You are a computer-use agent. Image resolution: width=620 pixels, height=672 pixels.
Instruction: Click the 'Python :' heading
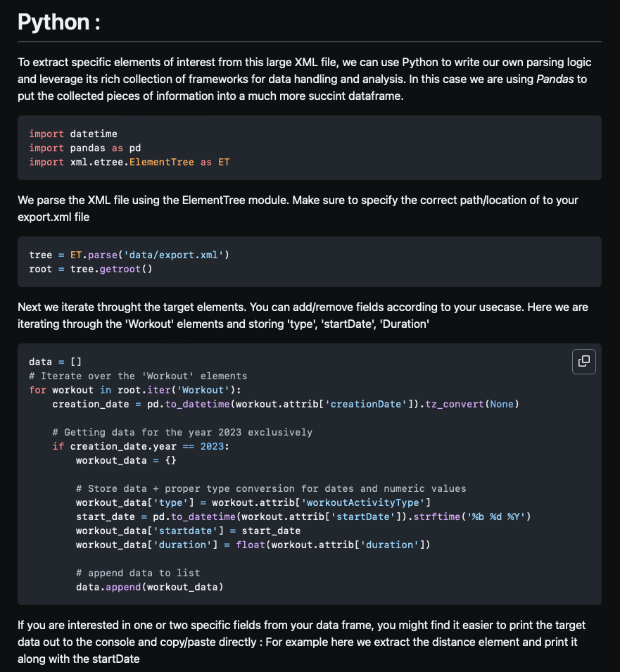tap(58, 22)
